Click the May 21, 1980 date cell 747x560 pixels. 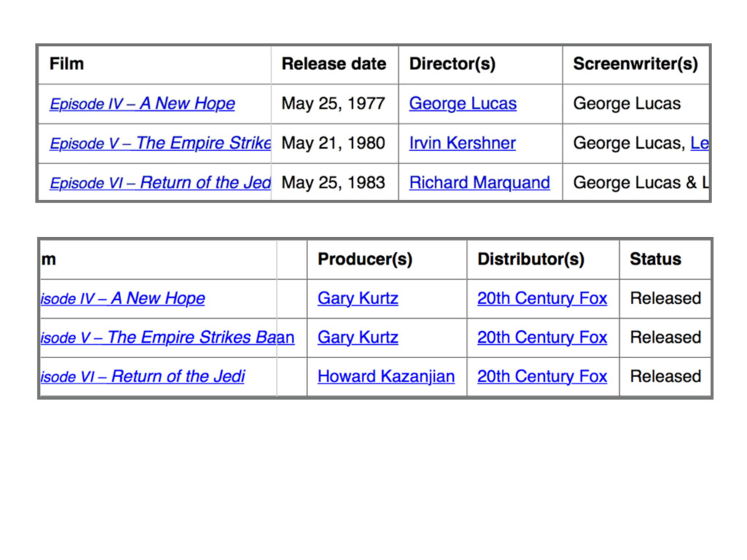[x=333, y=143]
